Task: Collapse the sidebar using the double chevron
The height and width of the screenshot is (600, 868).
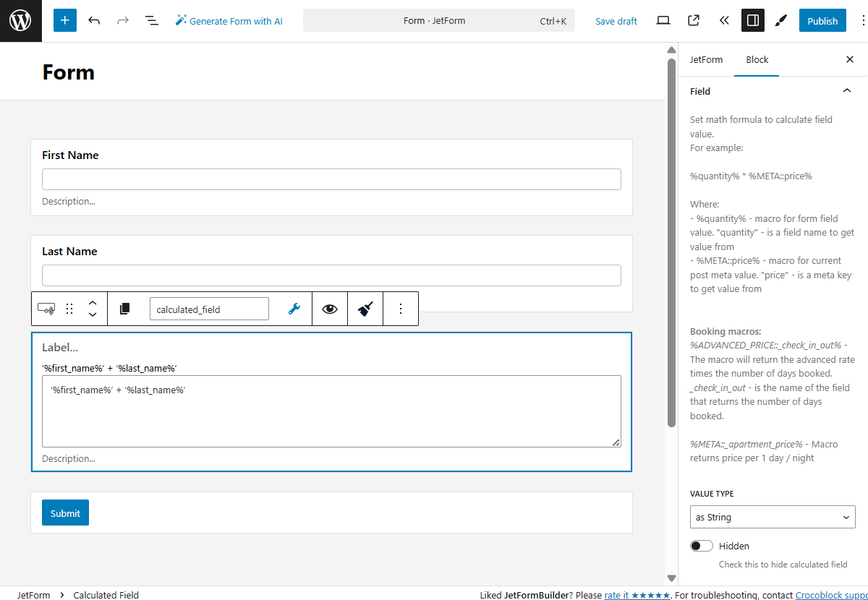Action: coord(724,20)
